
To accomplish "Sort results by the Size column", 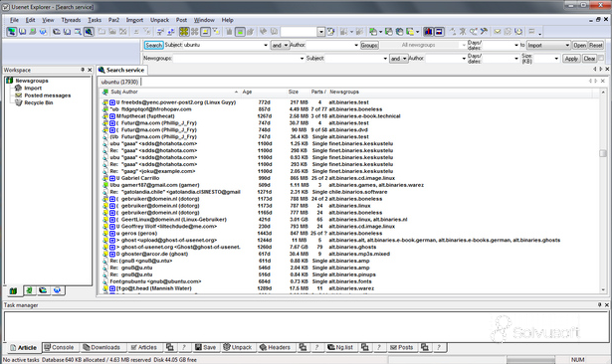I will (294, 92).
